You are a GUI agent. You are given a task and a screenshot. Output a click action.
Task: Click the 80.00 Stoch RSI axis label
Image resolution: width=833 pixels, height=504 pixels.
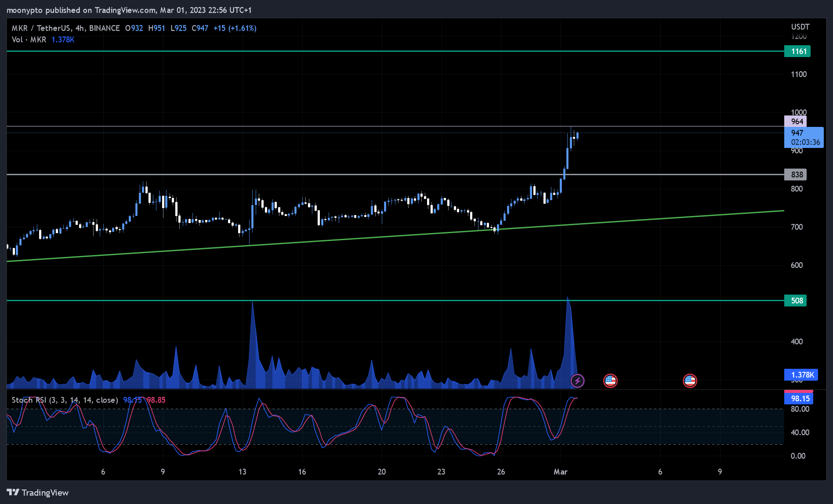(800, 409)
